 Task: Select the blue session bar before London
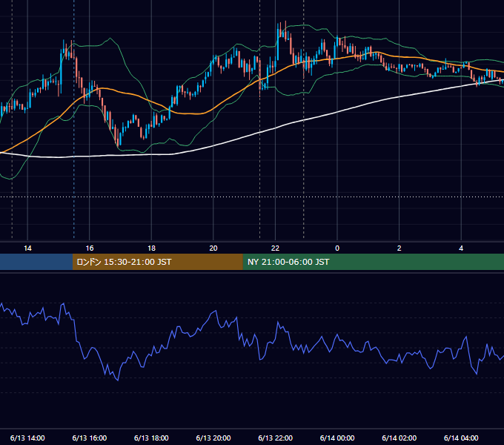coord(36,262)
